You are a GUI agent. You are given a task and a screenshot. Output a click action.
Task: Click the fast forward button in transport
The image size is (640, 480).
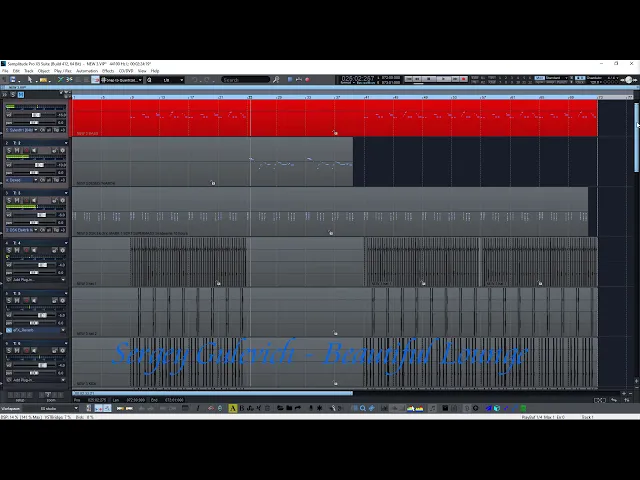(x=454, y=79)
